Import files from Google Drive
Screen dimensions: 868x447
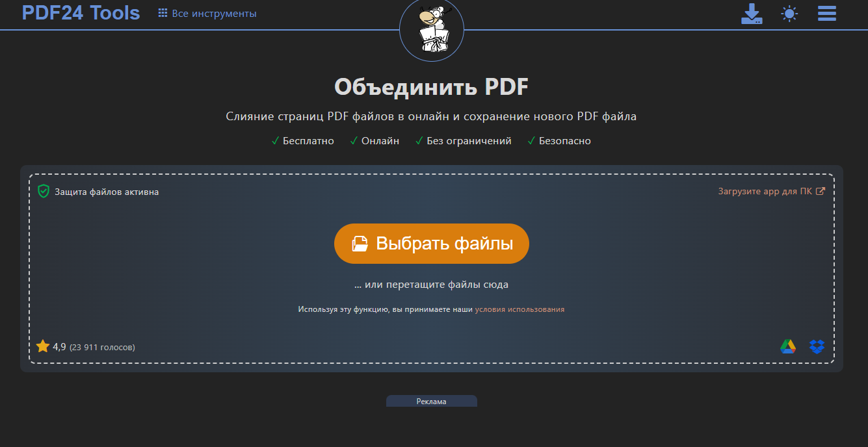coord(788,346)
